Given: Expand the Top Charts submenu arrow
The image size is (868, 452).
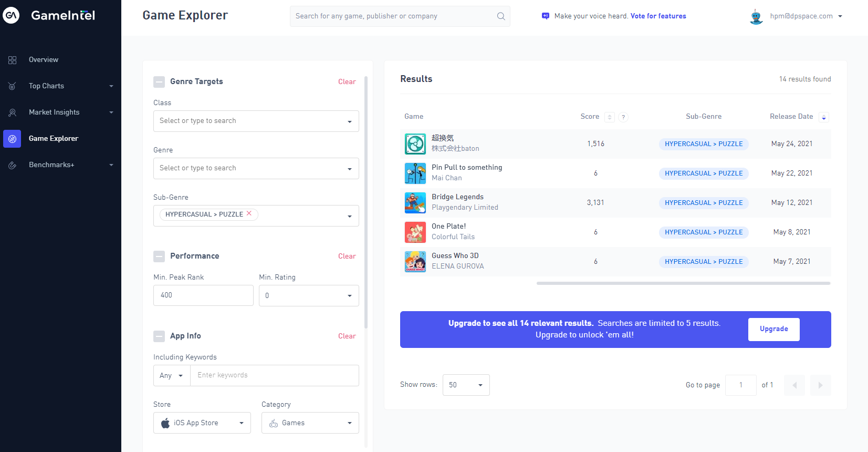Looking at the screenshot, I should click(111, 86).
